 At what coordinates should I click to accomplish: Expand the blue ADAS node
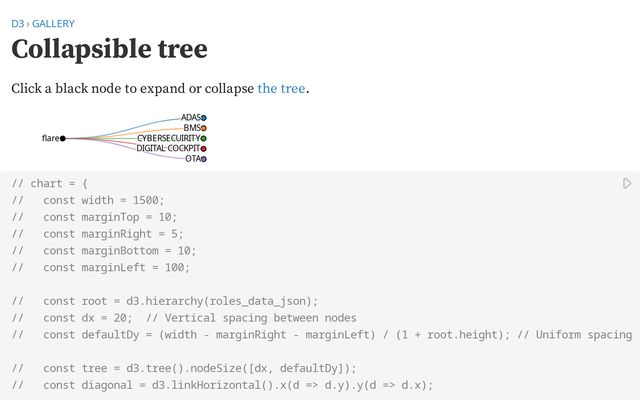[x=204, y=118]
